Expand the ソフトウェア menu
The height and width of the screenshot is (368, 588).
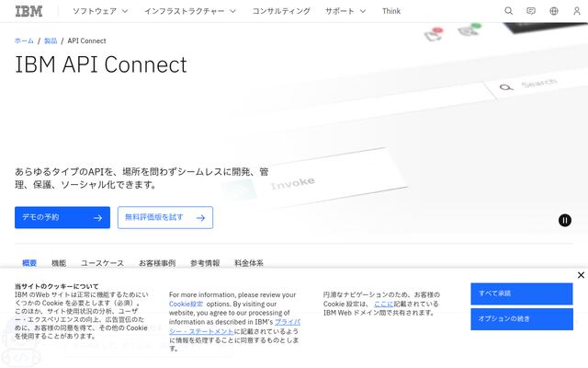[100, 11]
